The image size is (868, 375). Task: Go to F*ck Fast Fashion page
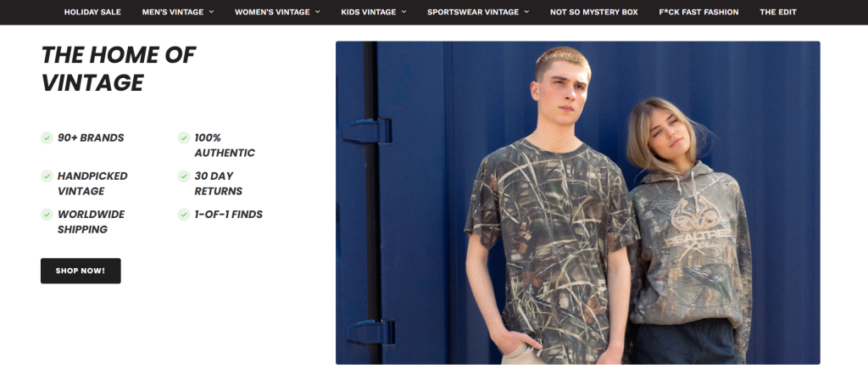point(698,12)
